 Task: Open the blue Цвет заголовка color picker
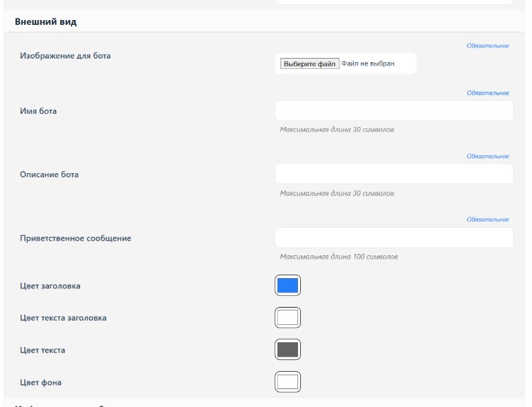(x=288, y=285)
